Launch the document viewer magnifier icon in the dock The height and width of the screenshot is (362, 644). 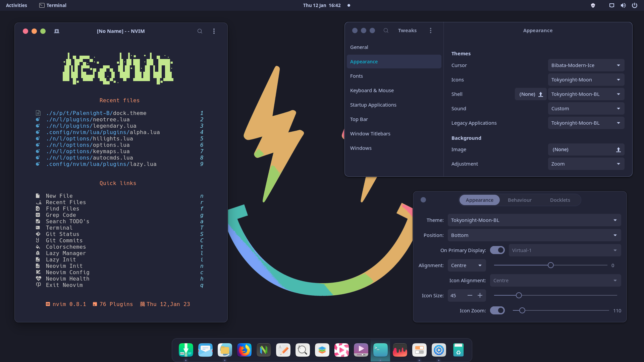(x=303, y=350)
